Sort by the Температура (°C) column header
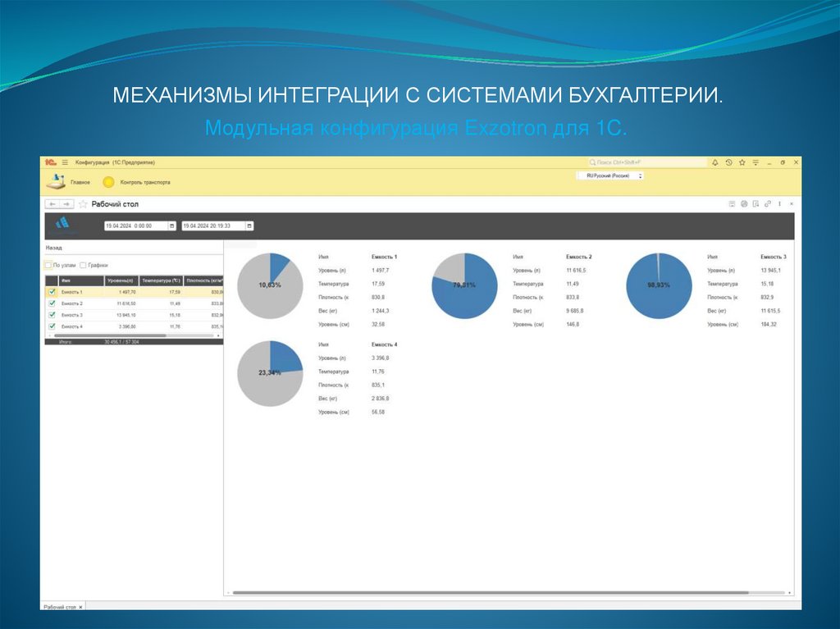Viewport: 840px width, 629px height. point(161,280)
